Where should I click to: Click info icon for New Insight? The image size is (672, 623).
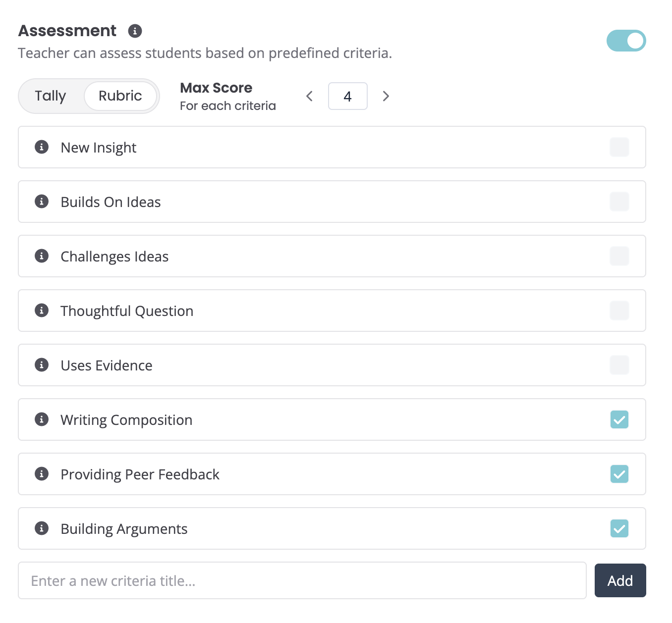[x=42, y=147]
